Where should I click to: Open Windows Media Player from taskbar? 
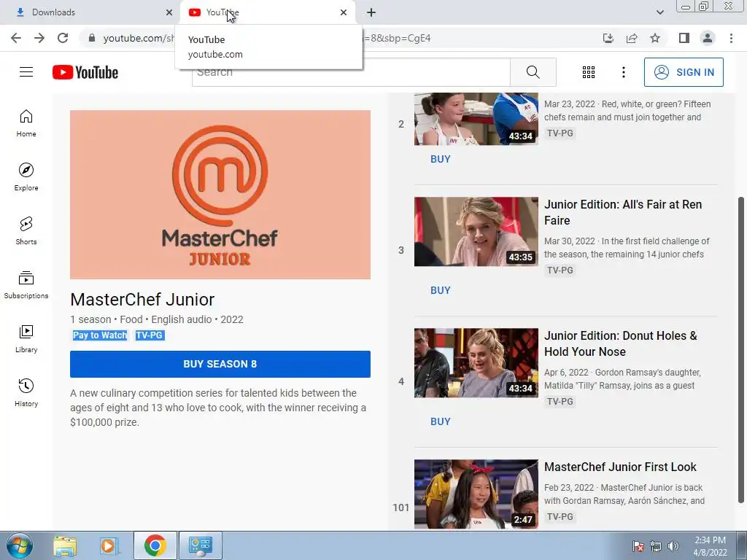[109, 545]
